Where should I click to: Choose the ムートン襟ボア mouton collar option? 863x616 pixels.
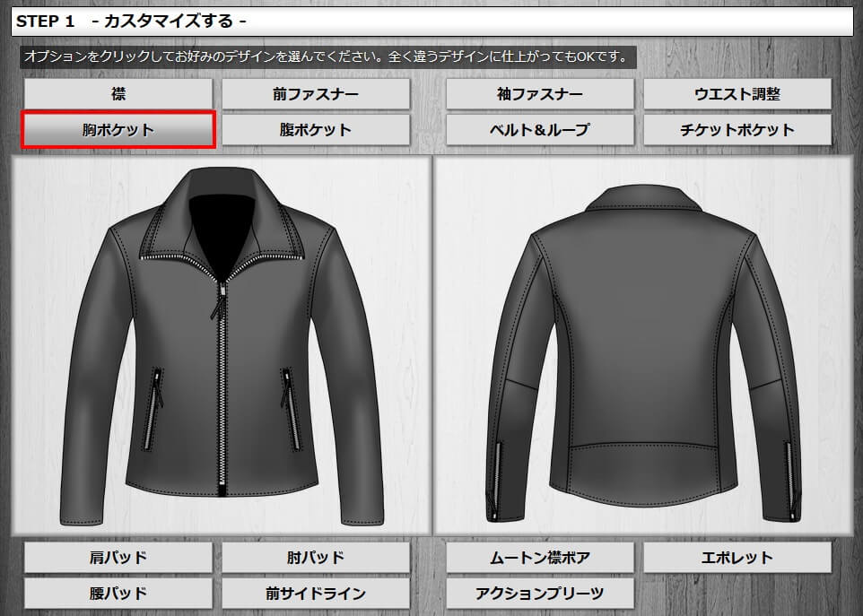540,558
